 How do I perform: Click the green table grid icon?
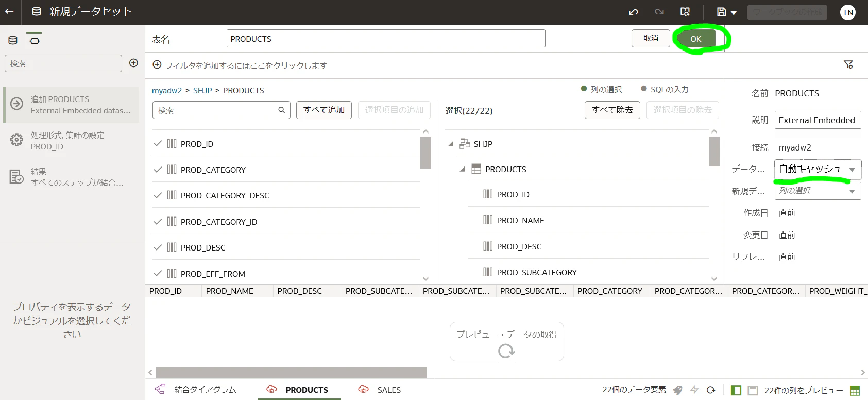pyautogui.click(x=855, y=390)
